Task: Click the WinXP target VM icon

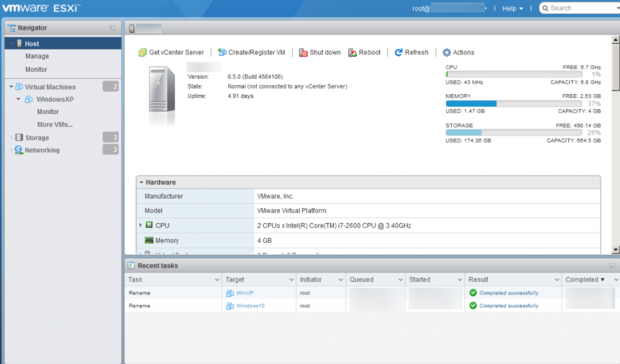Action: (x=230, y=293)
